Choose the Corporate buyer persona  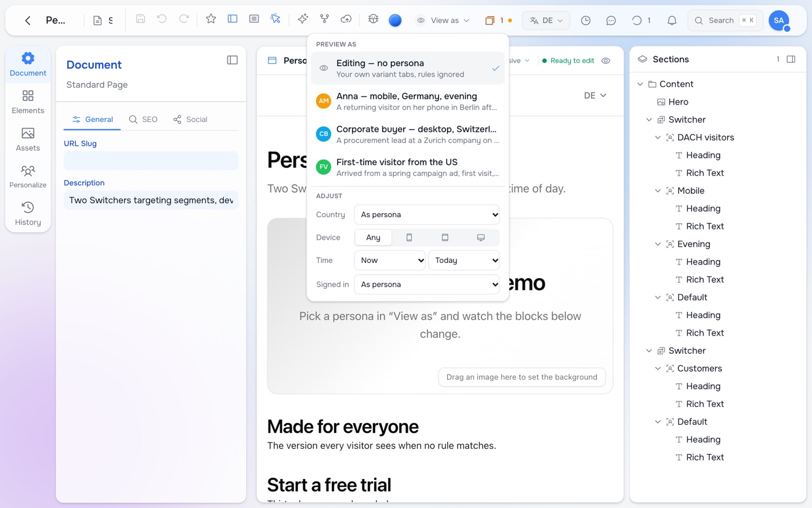408,134
